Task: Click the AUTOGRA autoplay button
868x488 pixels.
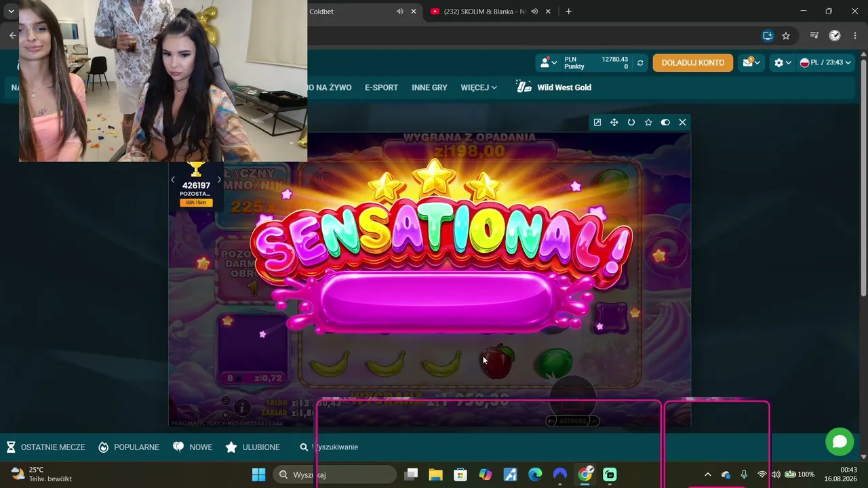Action: (574, 421)
